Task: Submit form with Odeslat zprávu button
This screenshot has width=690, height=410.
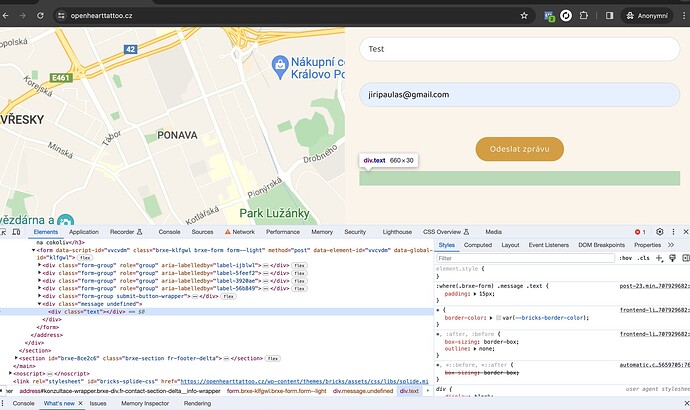Action: (x=519, y=149)
